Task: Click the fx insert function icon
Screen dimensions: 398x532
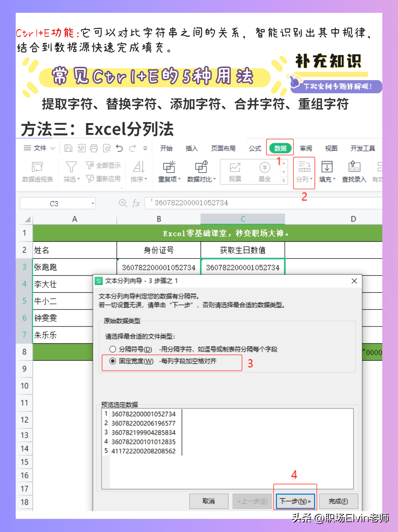Action: pos(136,203)
